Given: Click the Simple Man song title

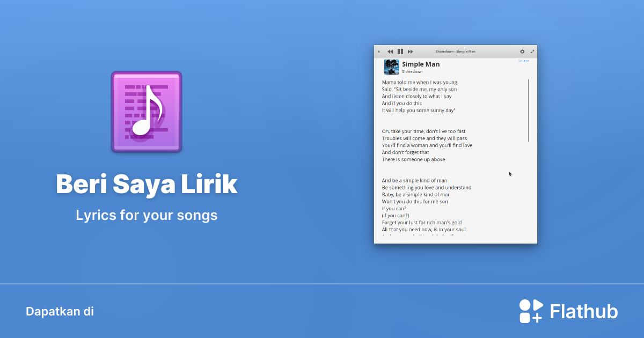Looking at the screenshot, I should click(421, 64).
